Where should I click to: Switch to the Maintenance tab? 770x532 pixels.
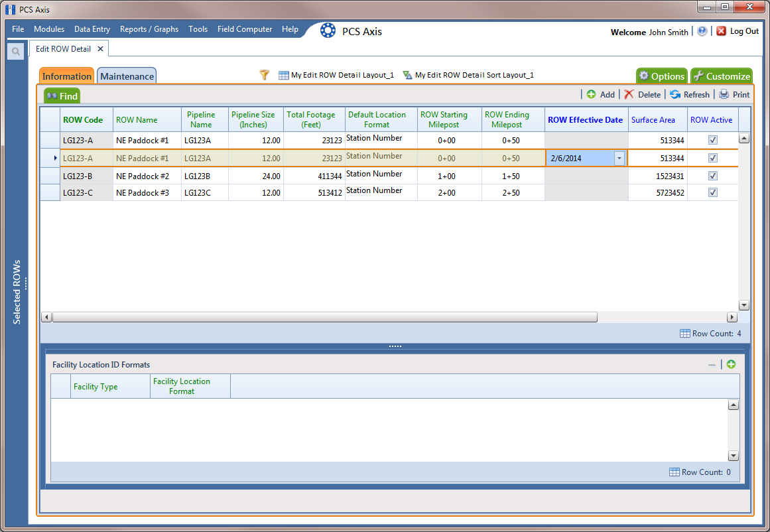127,76
